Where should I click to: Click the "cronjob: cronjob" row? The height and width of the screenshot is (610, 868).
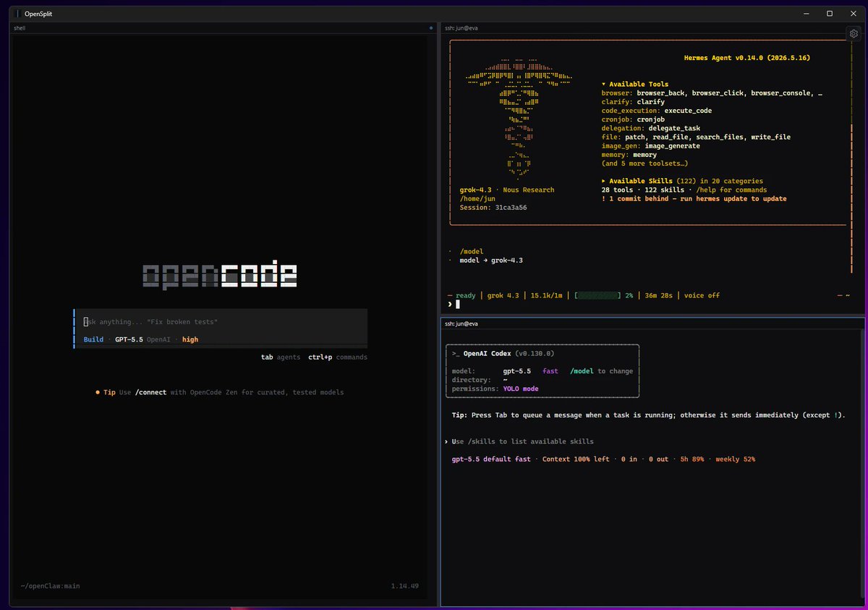pos(633,119)
